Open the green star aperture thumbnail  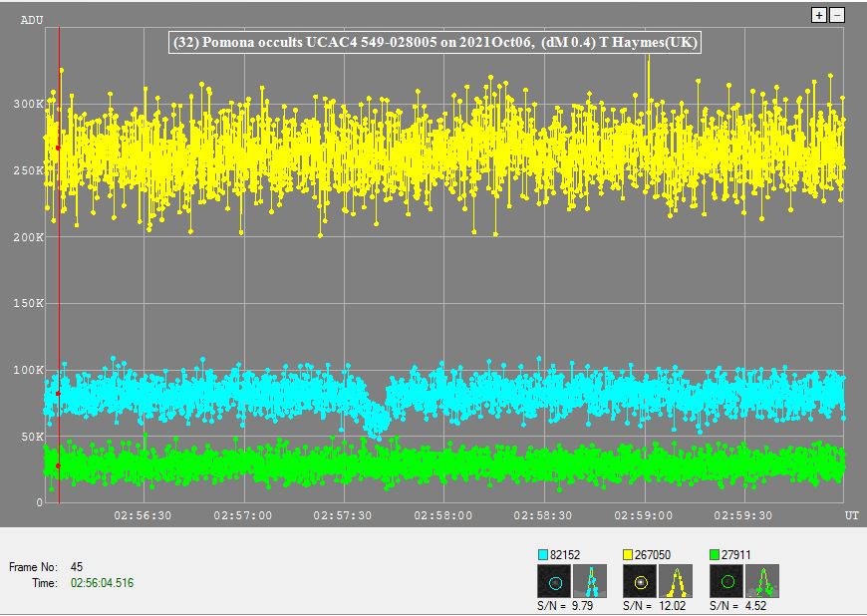pos(727,581)
